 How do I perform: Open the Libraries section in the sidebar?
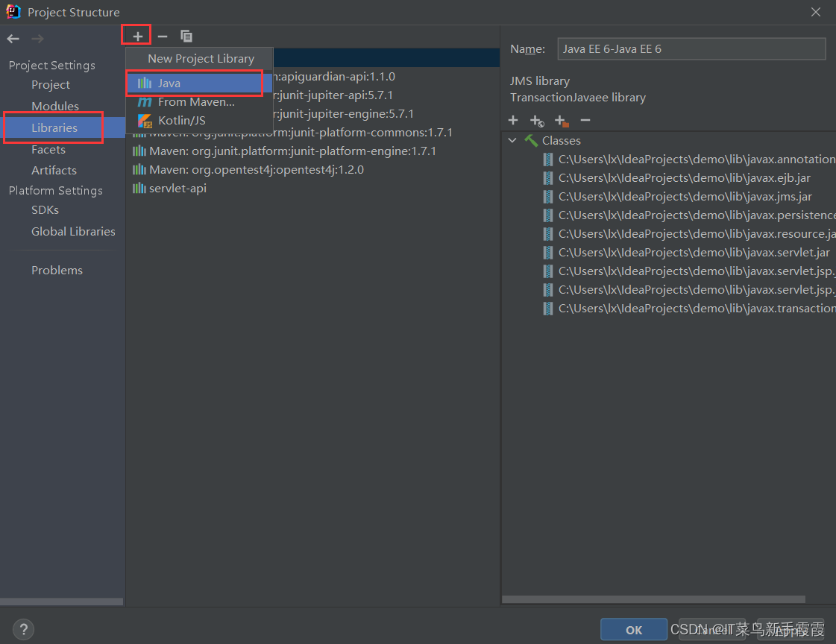(x=53, y=127)
